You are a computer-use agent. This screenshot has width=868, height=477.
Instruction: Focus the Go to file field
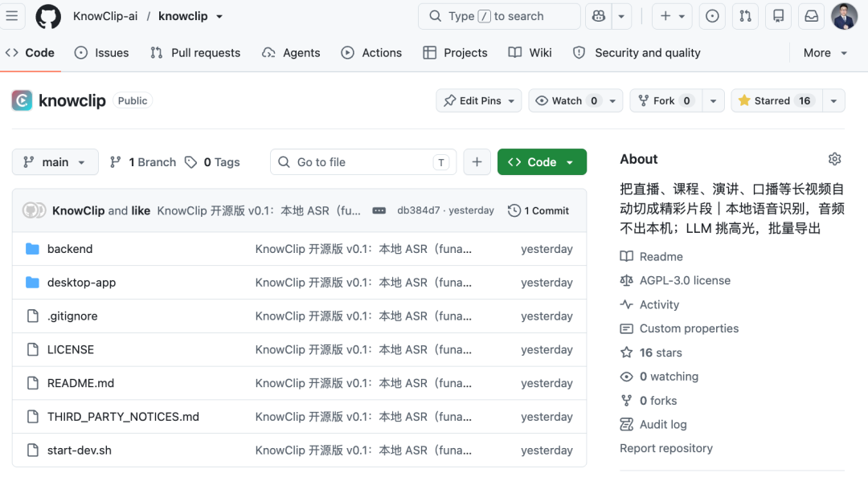pyautogui.click(x=363, y=162)
